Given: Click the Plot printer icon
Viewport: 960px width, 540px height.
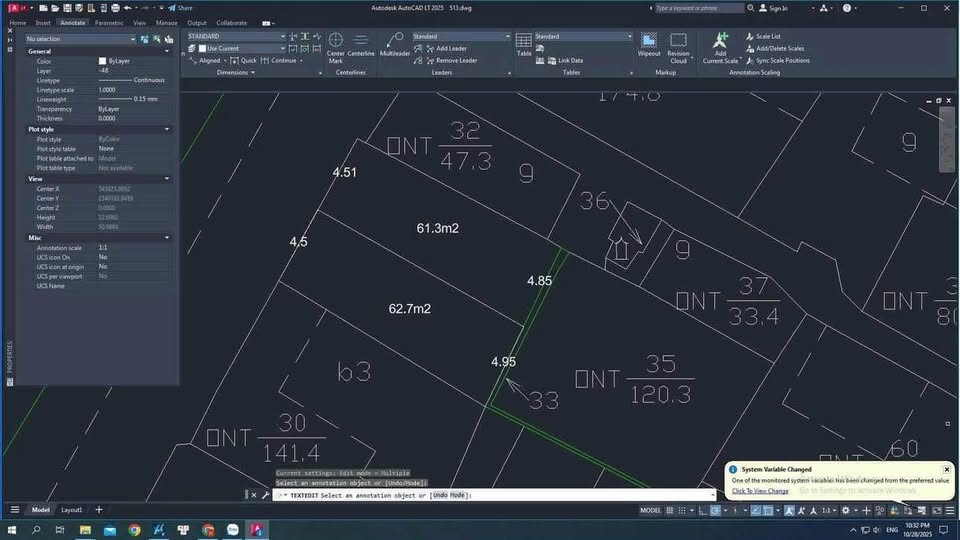Looking at the screenshot, I should click(115, 8).
